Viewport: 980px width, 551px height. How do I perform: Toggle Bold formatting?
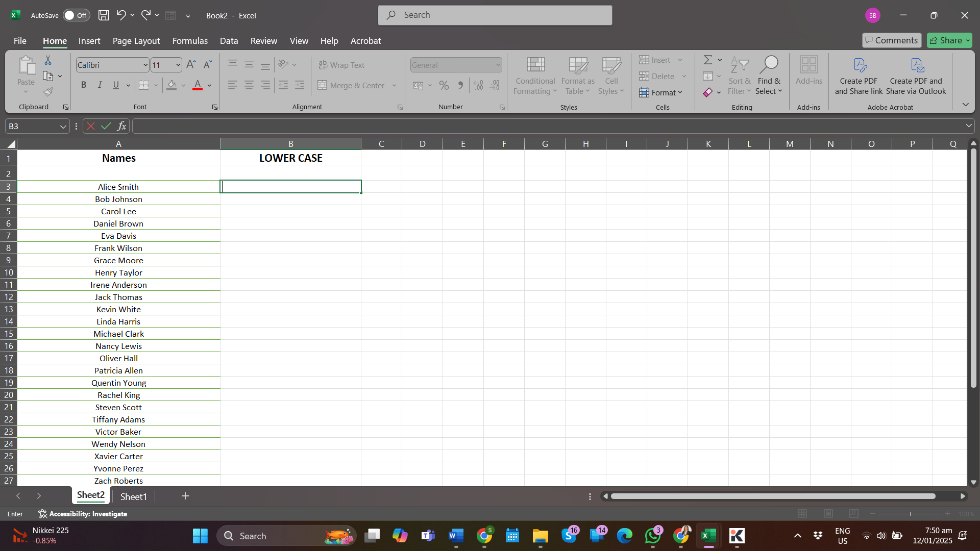(84, 85)
